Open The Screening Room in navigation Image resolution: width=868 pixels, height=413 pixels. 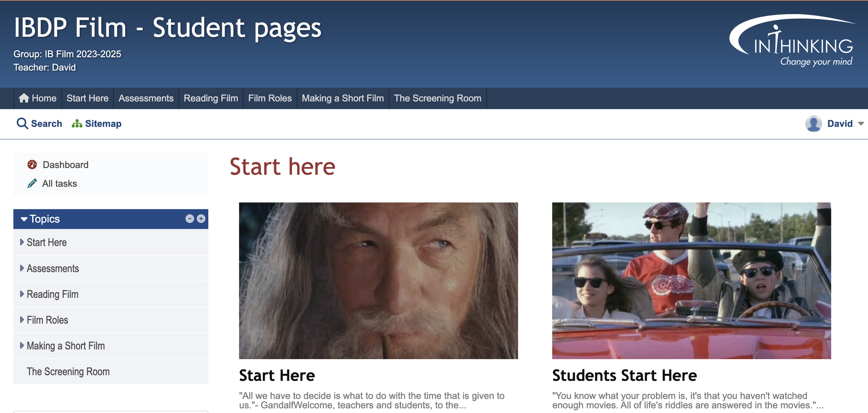click(438, 98)
